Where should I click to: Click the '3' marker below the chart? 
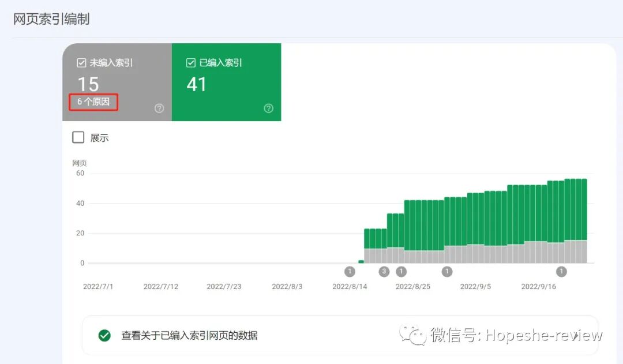384,271
